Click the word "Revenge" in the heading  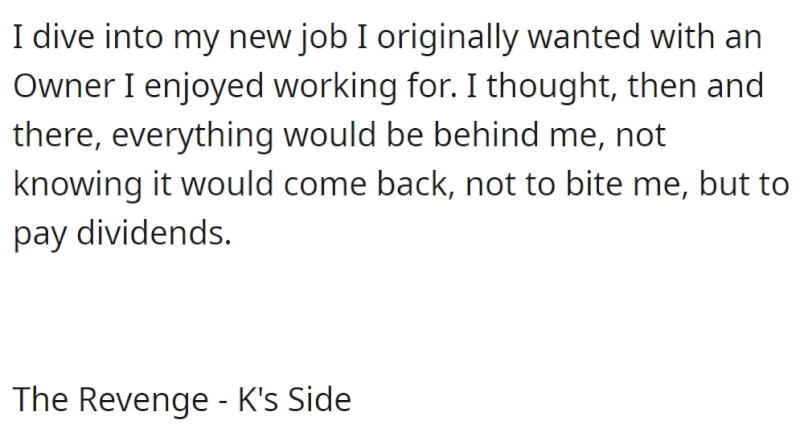[x=143, y=401]
